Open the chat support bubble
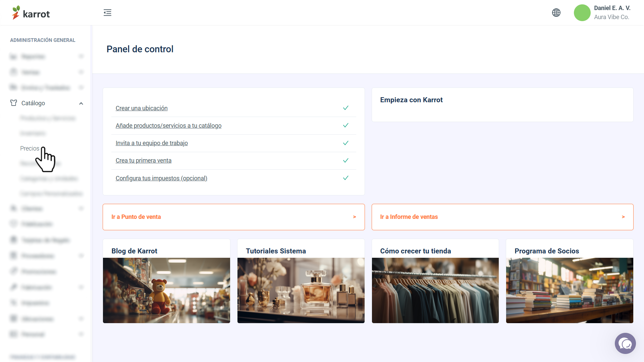This screenshot has width=644, height=362. 625,343
